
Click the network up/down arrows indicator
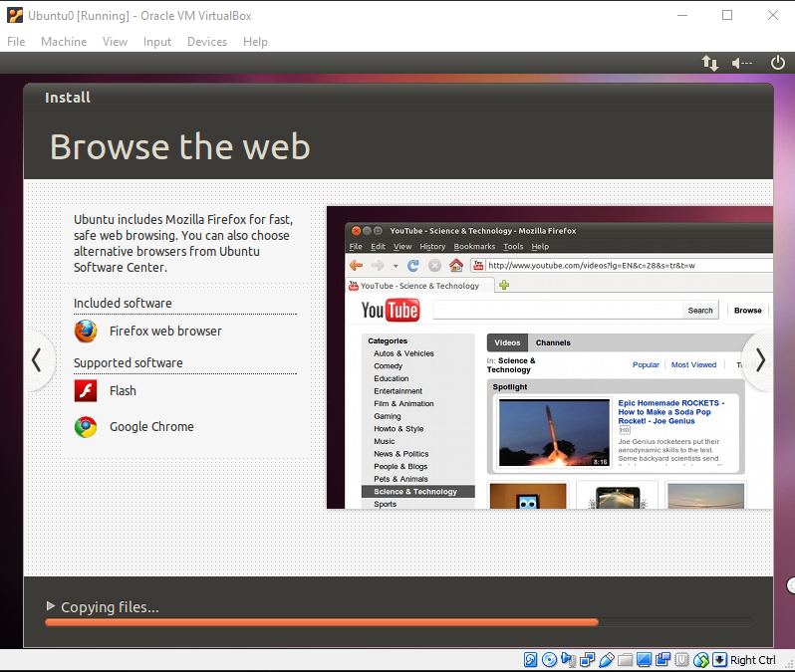pyautogui.click(x=709, y=63)
